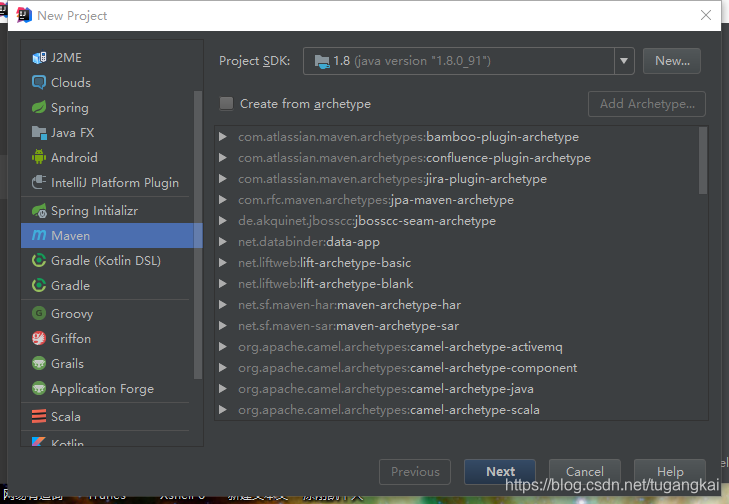Screen dimensions: 729x504
Task: Select Kotlin entry at list bottom
Action: pos(67,442)
